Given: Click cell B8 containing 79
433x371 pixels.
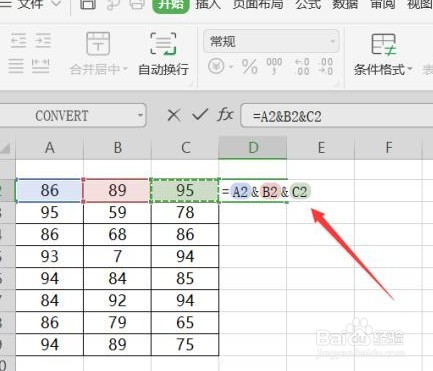Looking at the screenshot, I should [x=117, y=322].
